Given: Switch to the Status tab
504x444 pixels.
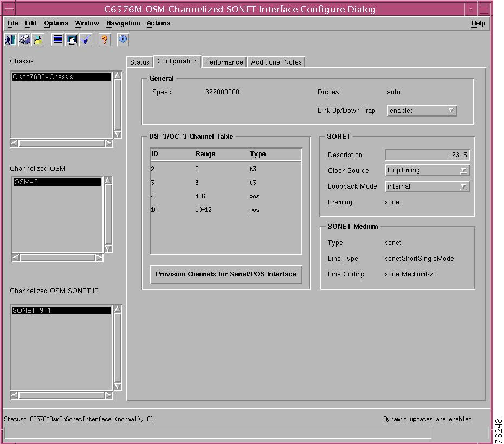Looking at the screenshot, I should coord(139,62).
